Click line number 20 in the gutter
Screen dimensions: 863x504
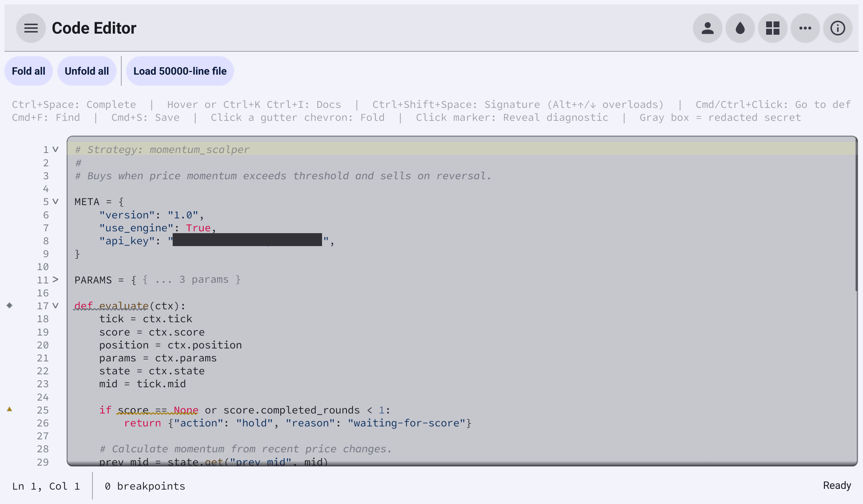43,345
